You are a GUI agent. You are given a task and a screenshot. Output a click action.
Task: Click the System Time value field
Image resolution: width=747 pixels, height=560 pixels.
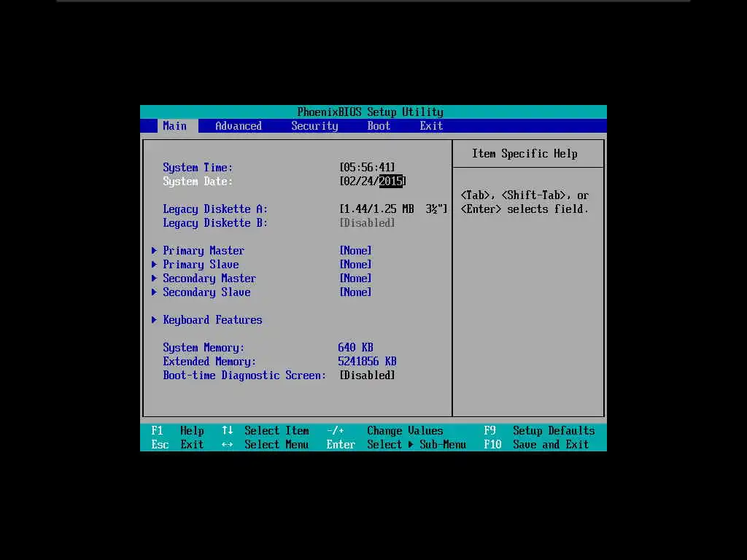(x=367, y=167)
